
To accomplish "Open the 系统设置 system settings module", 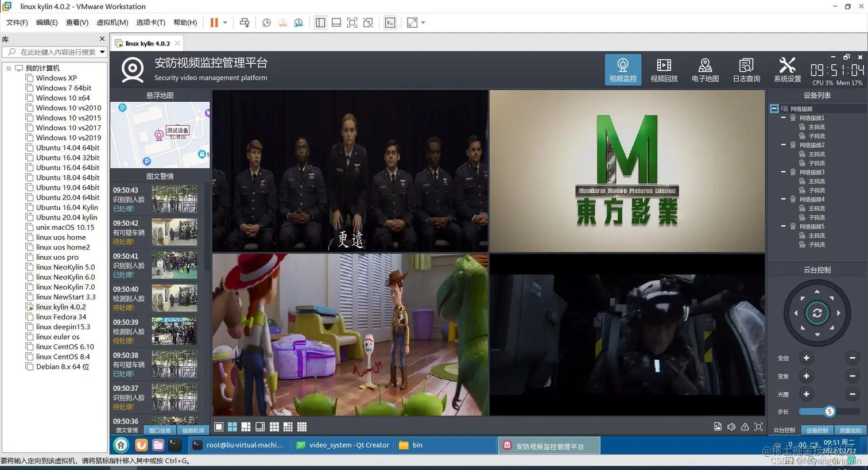I will pyautogui.click(x=787, y=70).
